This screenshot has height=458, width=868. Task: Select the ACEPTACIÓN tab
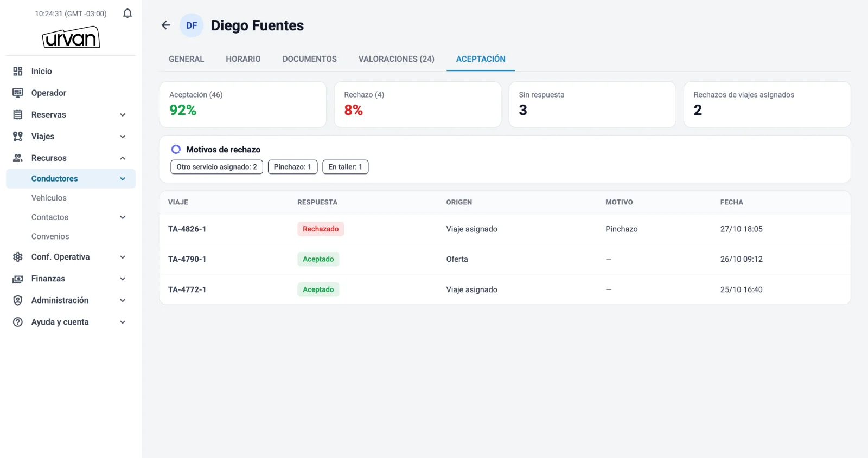481,59
